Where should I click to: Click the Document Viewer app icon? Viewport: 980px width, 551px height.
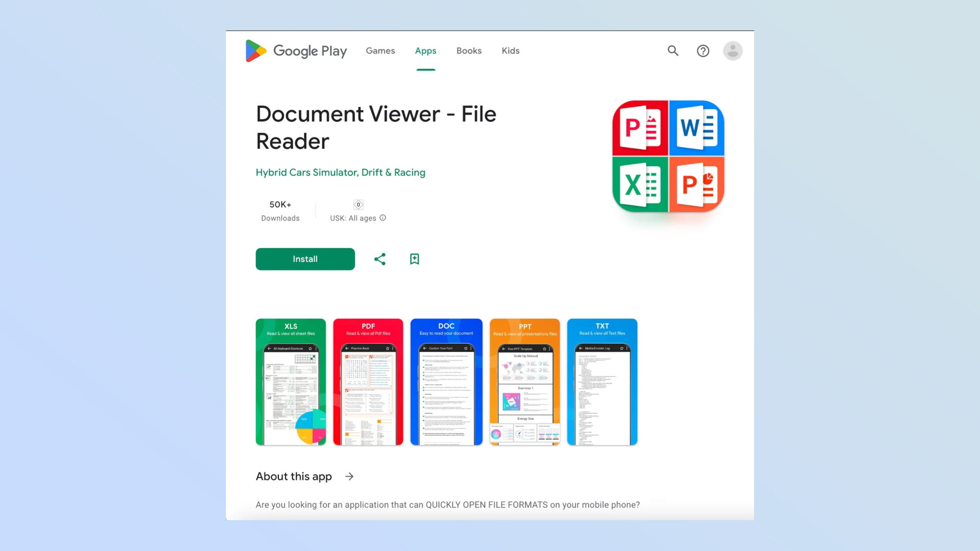coord(668,156)
